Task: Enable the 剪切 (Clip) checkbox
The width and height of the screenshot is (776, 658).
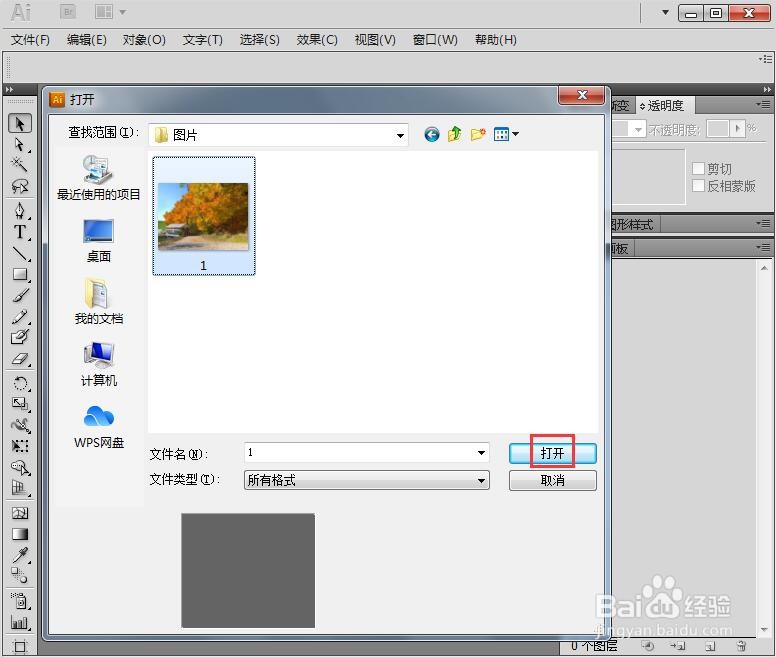Action: click(698, 169)
